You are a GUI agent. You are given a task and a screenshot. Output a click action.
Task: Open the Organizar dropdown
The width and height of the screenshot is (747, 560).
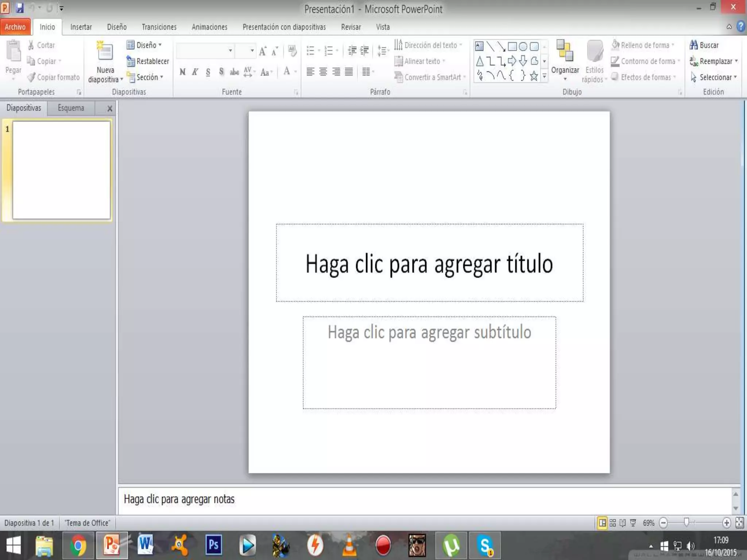pyautogui.click(x=565, y=73)
